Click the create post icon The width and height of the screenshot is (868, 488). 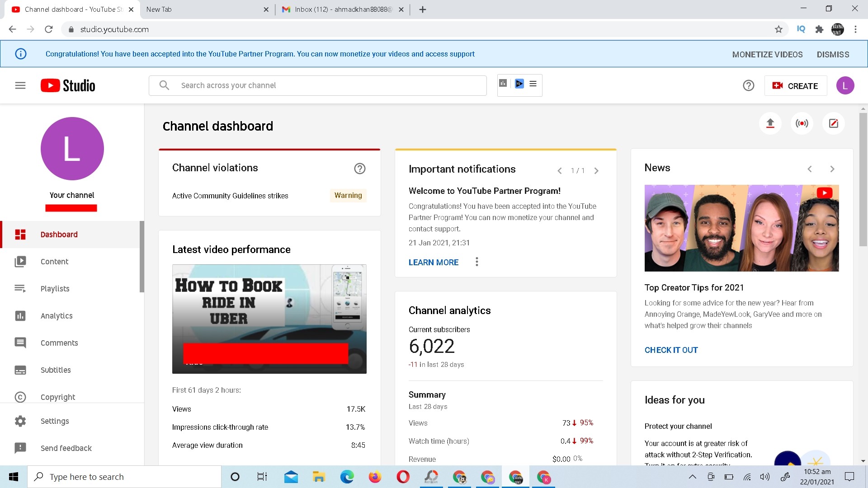(x=834, y=123)
